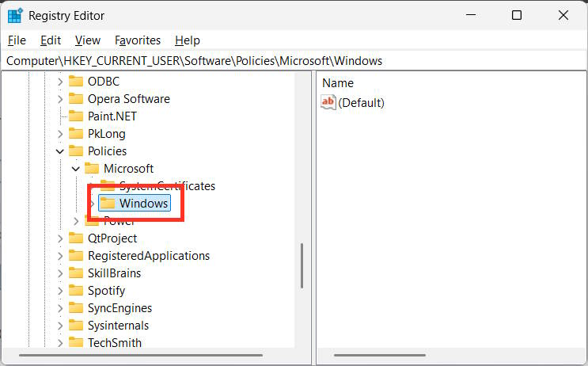
Task: Click the QtProject folder icon
Action: (76, 238)
